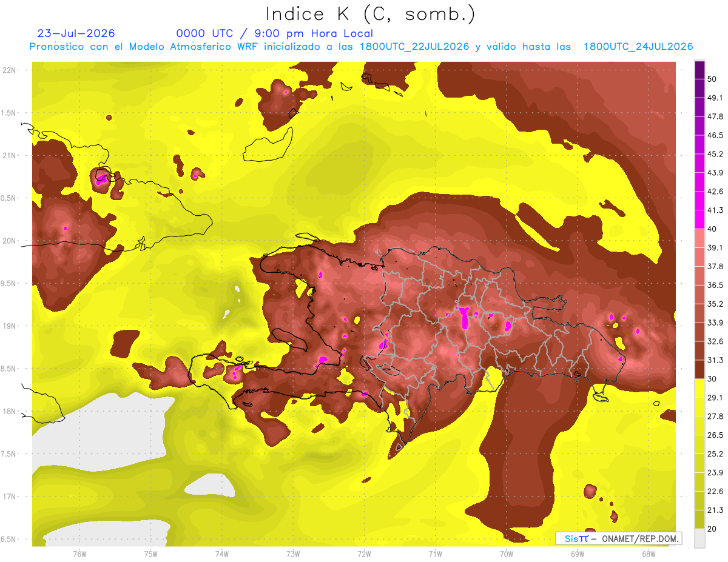Click the '68W' longitude label

(649, 554)
